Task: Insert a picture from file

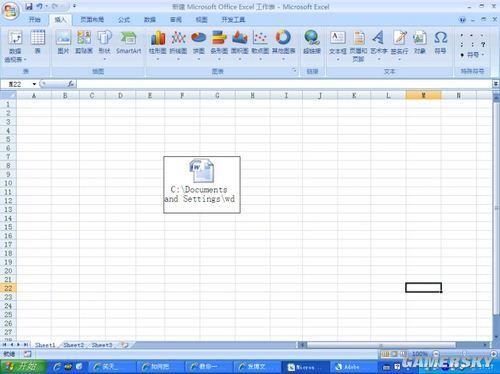Action: click(63, 42)
